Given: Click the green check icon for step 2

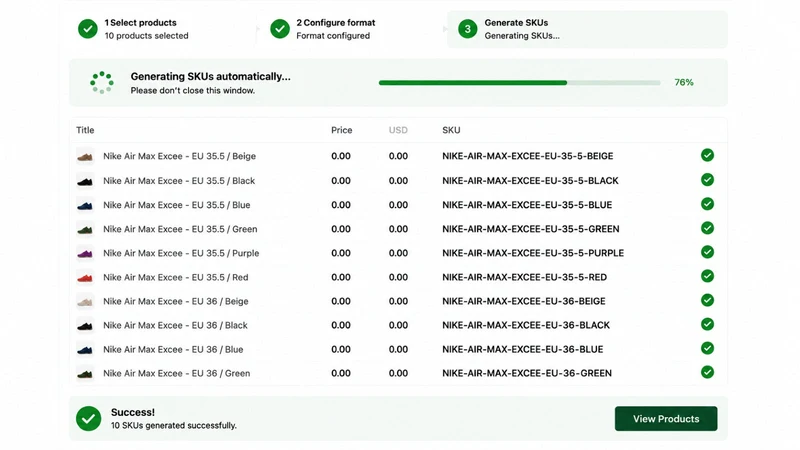Looking at the screenshot, I should click(280, 29).
